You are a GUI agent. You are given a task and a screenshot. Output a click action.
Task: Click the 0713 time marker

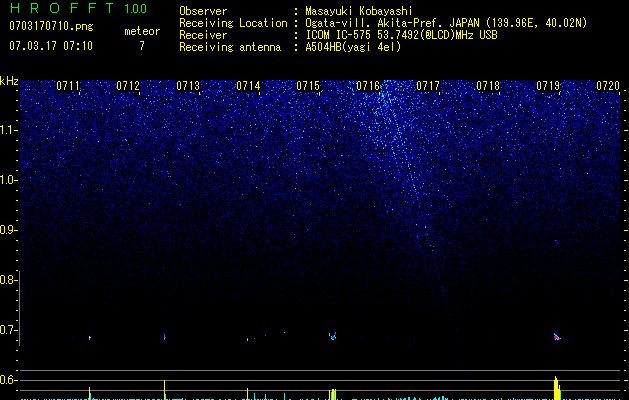(x=188, y=85)
